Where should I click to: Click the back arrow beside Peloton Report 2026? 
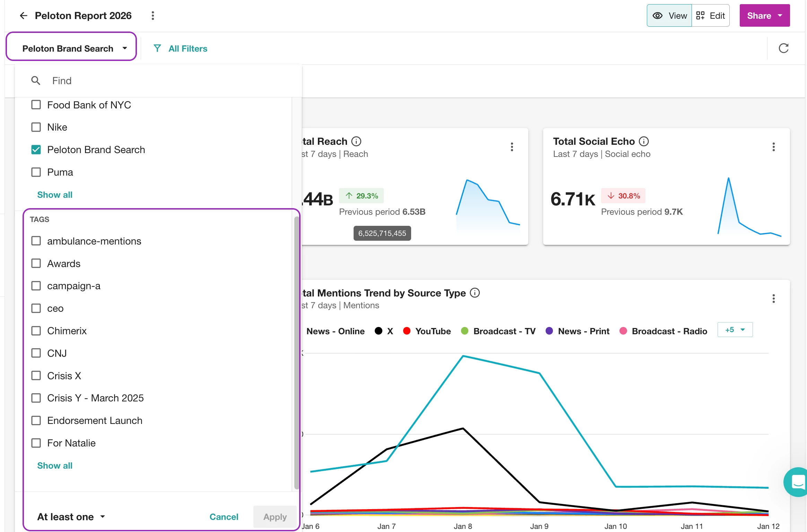[23, 16]
